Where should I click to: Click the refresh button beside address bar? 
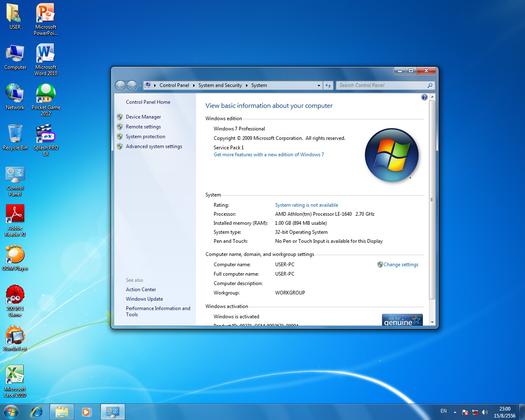point(328,85)
